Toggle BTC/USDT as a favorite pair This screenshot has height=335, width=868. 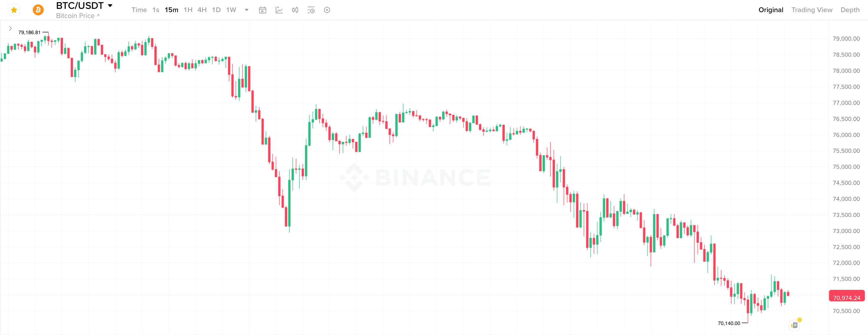pos(14,10)
